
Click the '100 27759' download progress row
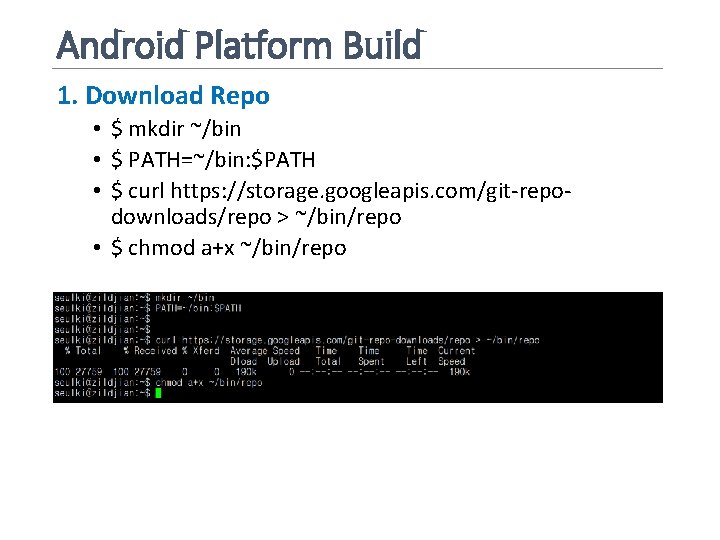coord(262,372)
